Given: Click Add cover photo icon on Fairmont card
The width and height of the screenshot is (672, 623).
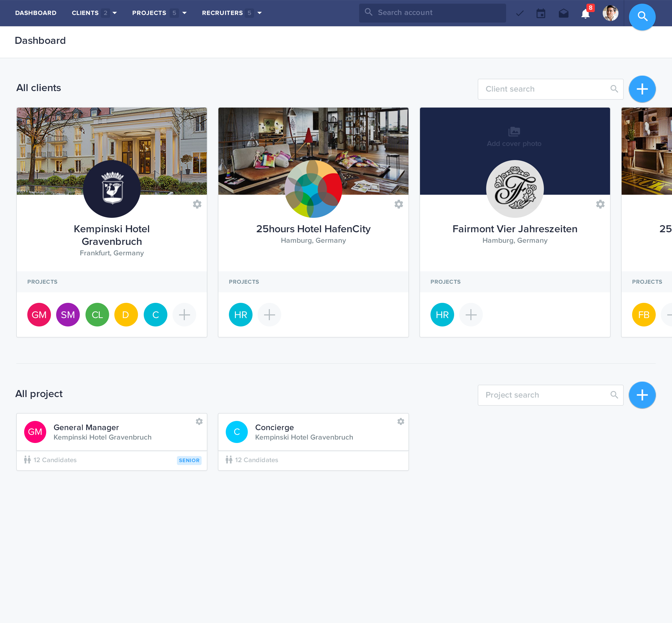Looking at the screenshot, I should [x=514, y=131].
